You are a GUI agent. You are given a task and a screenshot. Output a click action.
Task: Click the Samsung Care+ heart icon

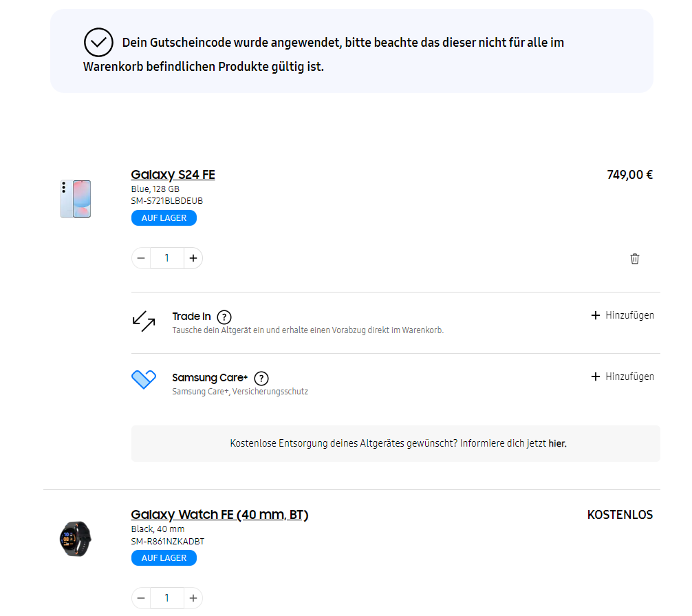tap(144, 379)
